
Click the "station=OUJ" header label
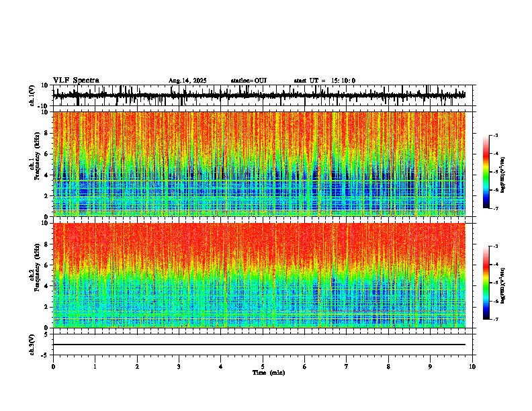(x=249, y=81)
